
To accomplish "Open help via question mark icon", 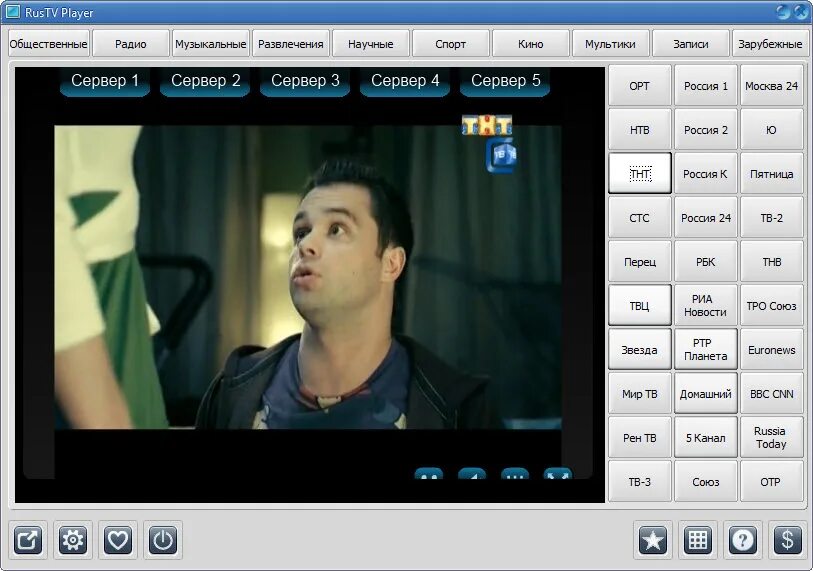I will [742, 540].
